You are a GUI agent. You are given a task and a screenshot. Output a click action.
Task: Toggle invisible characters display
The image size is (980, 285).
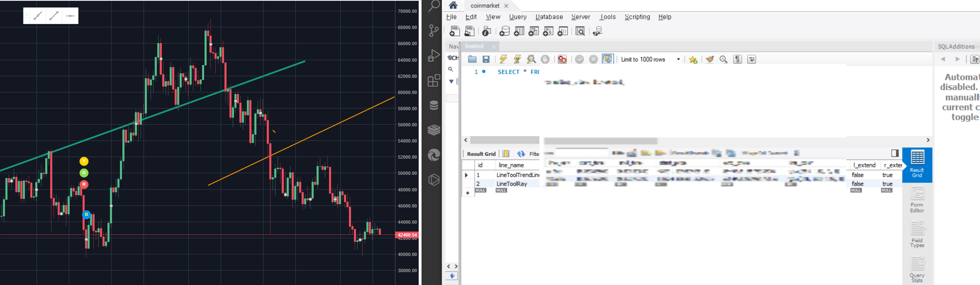click(738, 59)
